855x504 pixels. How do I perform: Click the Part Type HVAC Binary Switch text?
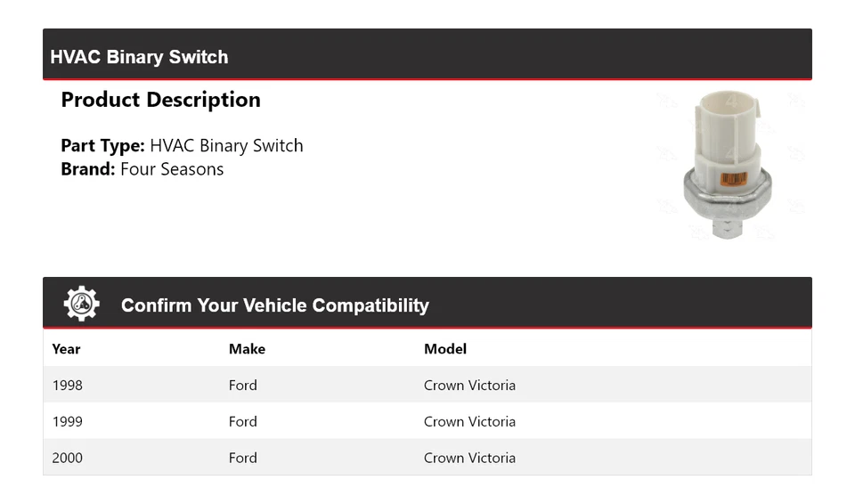(x=182, y=146)
